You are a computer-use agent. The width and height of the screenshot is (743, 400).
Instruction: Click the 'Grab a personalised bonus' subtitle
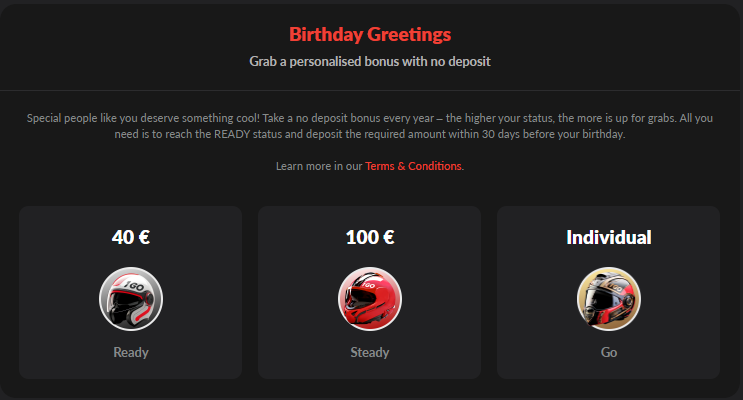coord(370,61)
